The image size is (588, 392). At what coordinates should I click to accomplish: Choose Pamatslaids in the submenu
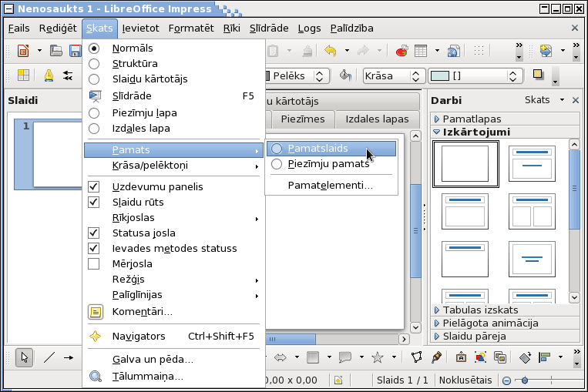coord(331,149)
